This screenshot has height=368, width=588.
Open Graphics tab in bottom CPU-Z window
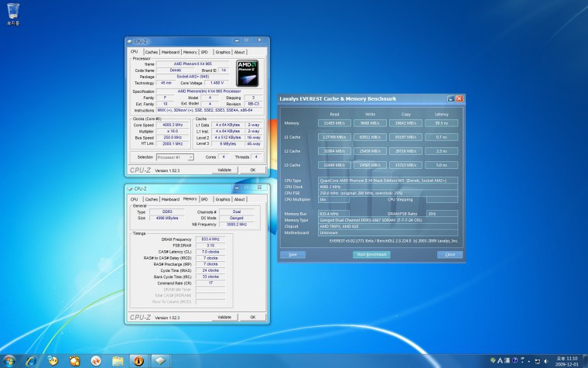pyautogui.click(x=223, y=199)
